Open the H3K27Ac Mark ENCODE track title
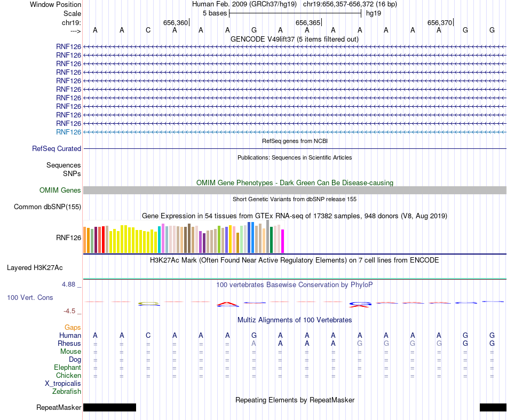Image resolution: width=507 pixels, height=420 pixels. pos(295,260)
